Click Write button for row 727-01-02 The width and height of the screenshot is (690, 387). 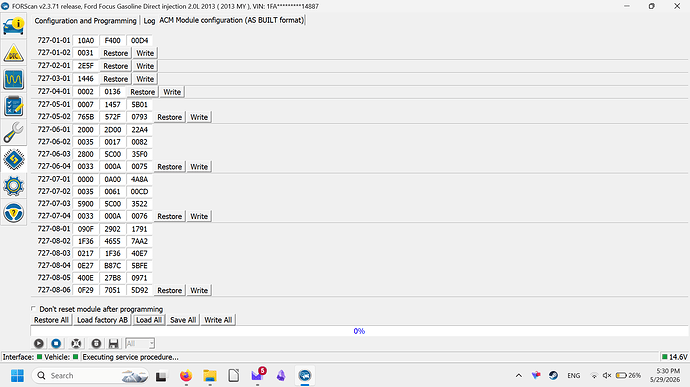[x=145, y=53]
